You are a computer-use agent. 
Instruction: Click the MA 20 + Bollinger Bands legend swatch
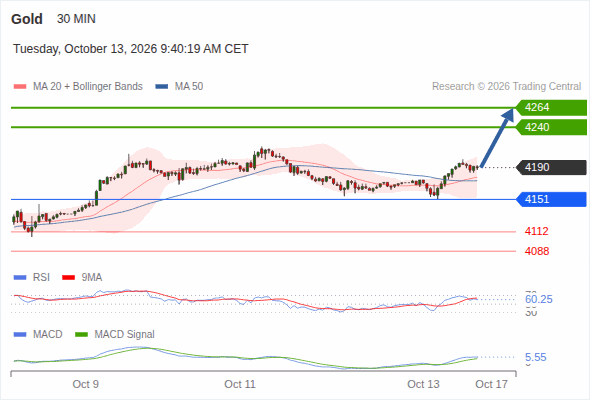[x=20, y=87]
